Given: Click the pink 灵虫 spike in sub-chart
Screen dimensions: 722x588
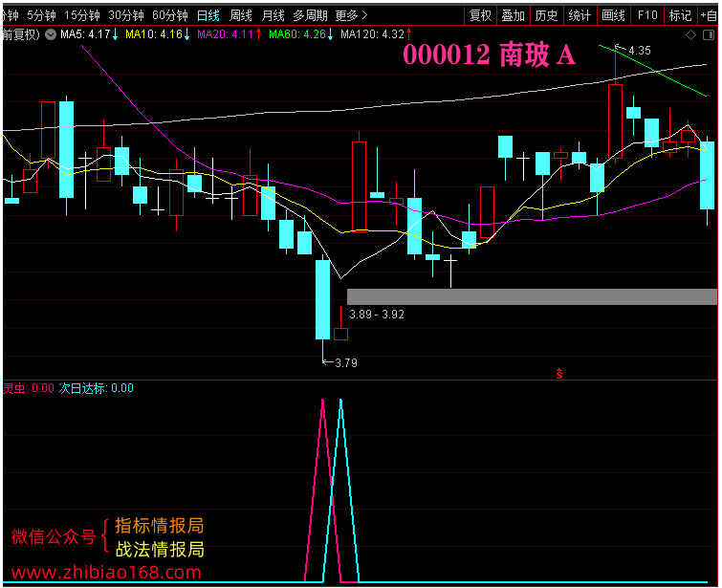Looking at the screenshot, I should coord(323,490).
